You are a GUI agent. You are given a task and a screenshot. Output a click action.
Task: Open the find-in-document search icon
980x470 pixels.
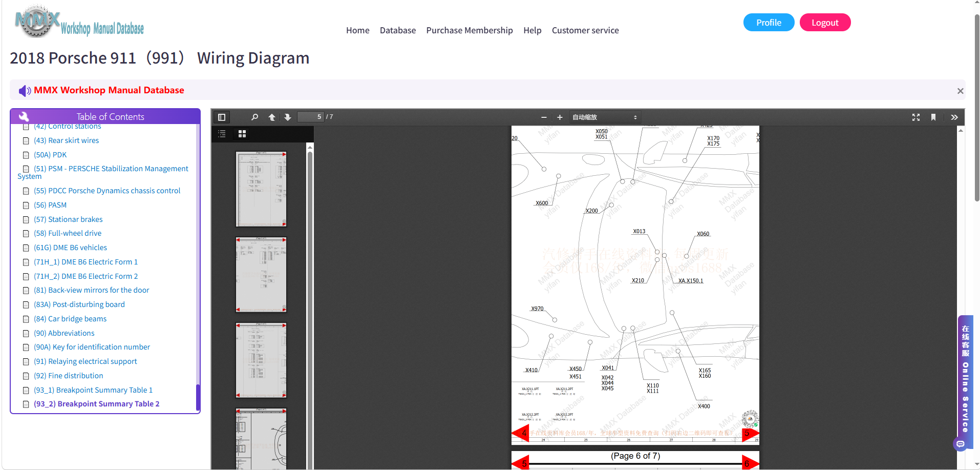pyautogui.click(x=254, y=117)
